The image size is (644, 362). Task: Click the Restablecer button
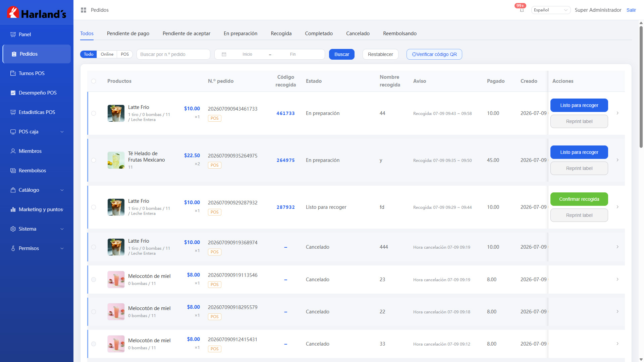tap(380, 54)
